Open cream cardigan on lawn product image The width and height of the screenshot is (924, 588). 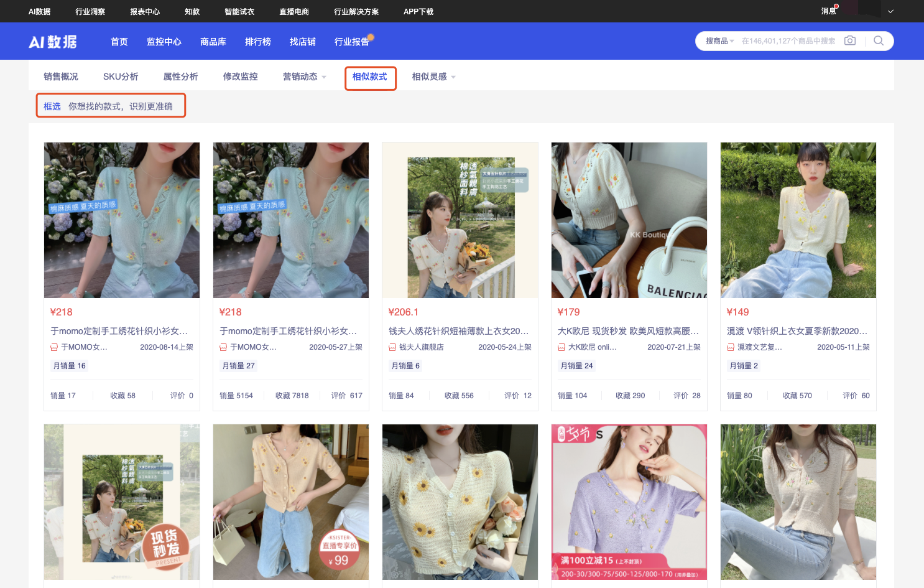798,502
